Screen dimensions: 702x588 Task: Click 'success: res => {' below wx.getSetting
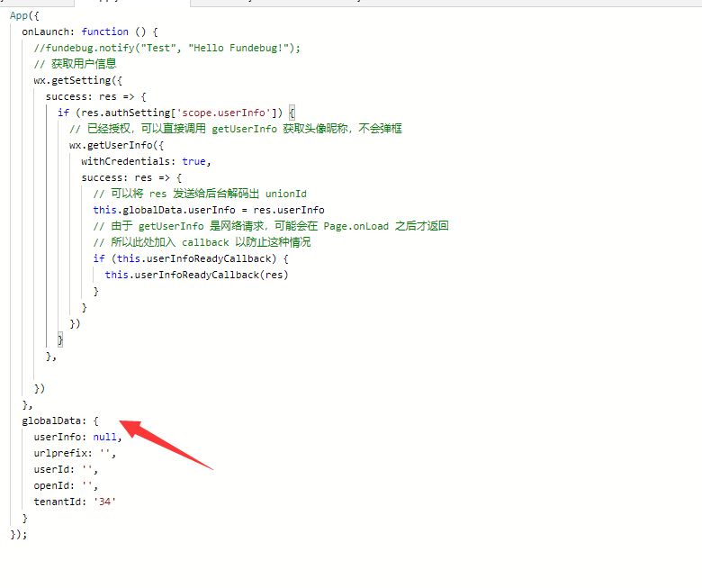tap(95, 96)
